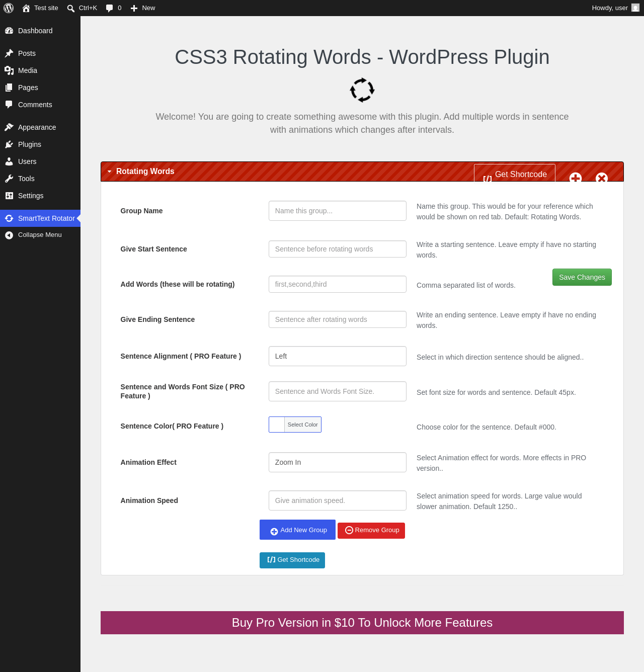
Task: Click the plus icon in Rotating Words header
Action: click(576, 178)
